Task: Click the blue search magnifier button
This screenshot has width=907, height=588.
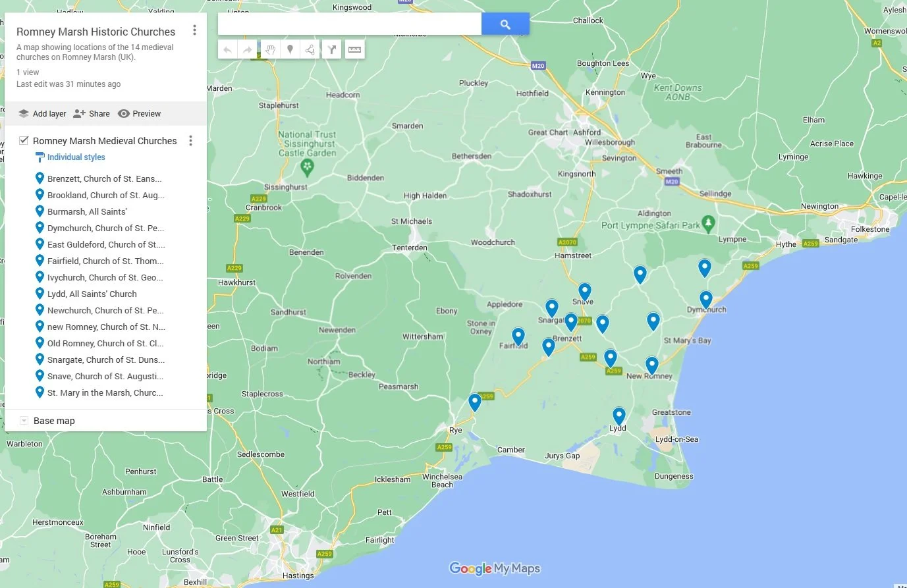Action: tap(505, 24)
